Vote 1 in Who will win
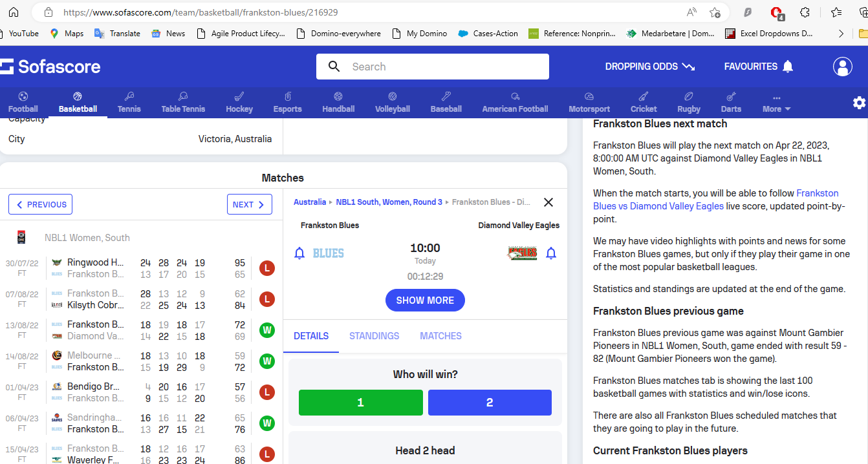Viewport: 868px width, 464px height. click(x=361, y=403)
